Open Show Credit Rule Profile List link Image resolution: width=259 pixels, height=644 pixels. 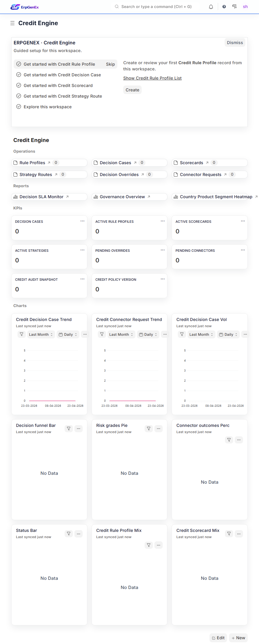152,78
